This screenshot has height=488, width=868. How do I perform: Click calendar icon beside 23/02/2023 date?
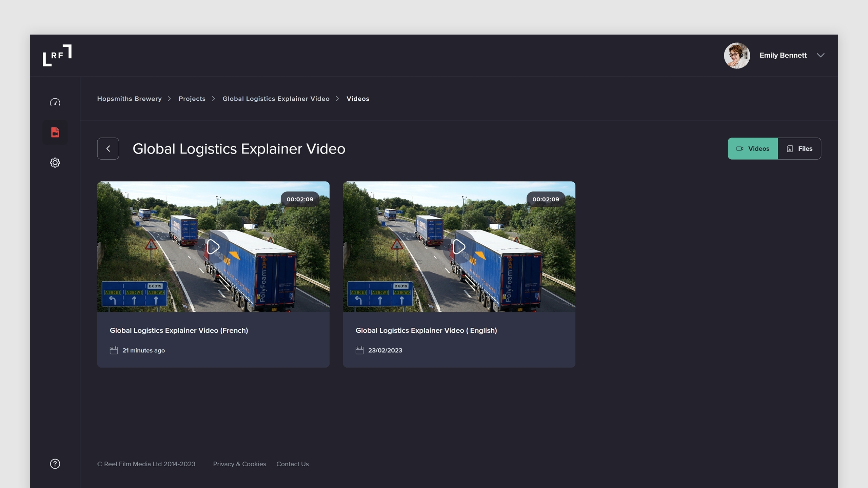coord(359,350)
